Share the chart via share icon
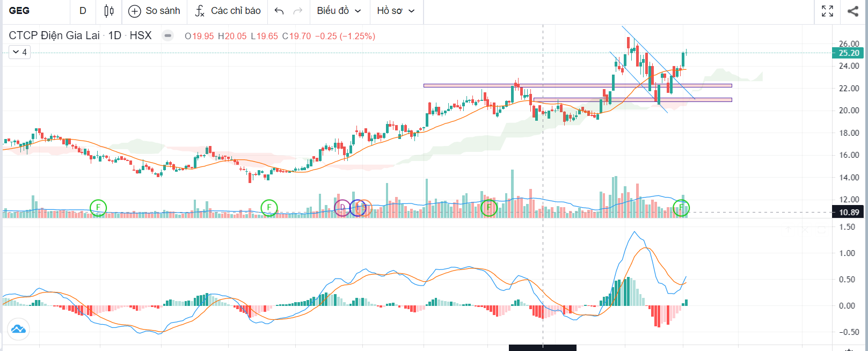 [853, 11]
